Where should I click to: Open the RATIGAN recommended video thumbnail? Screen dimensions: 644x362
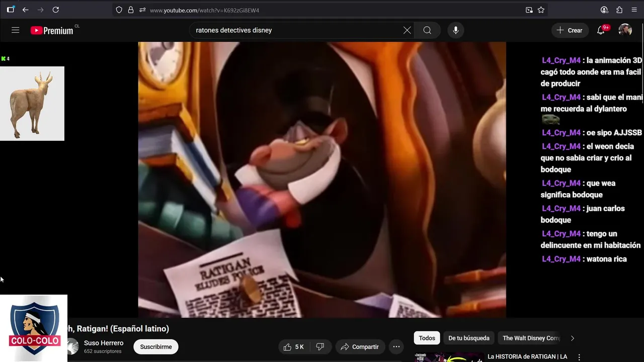click(x=449, y=357)
